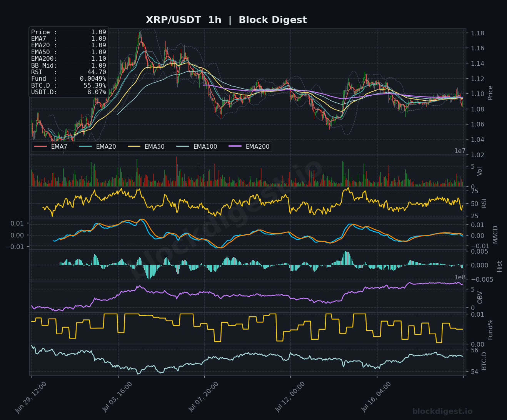Click the Price row in info box
The width and height of the screenshot is (507, 420).
[x=68, y=32]
